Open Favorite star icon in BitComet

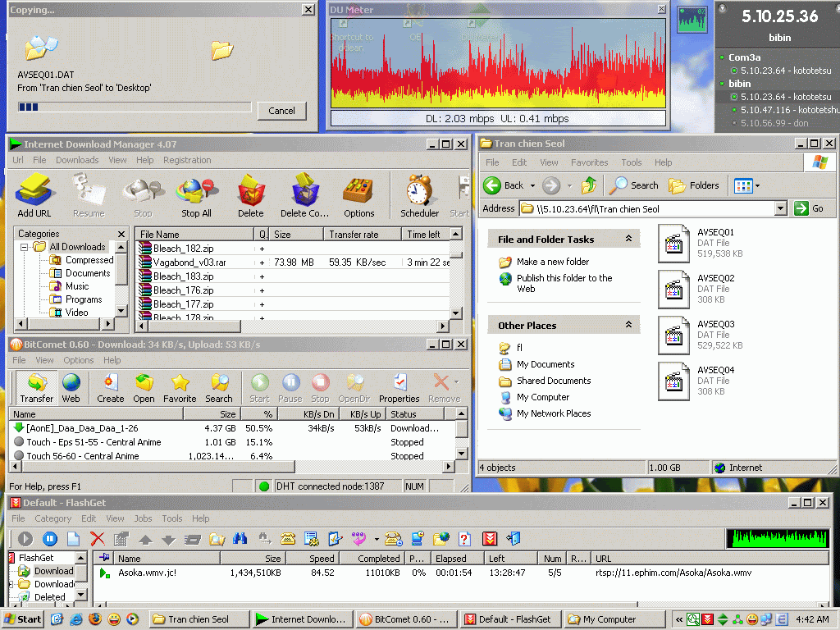[x=180, y=388]
